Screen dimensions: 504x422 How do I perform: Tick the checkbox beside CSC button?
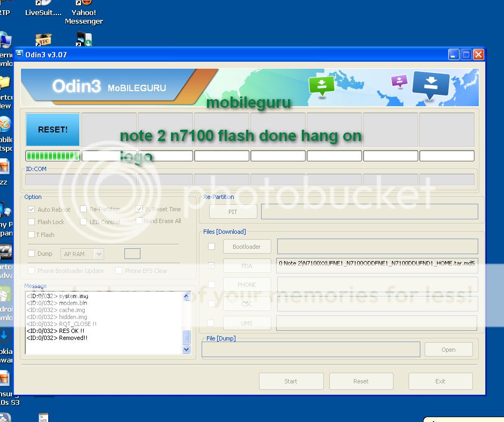211,303
